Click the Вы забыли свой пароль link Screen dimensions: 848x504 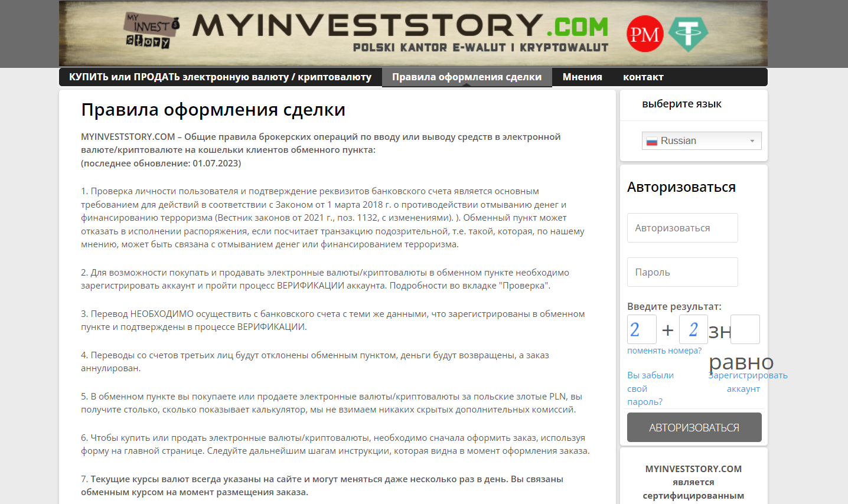pos(650,388)
